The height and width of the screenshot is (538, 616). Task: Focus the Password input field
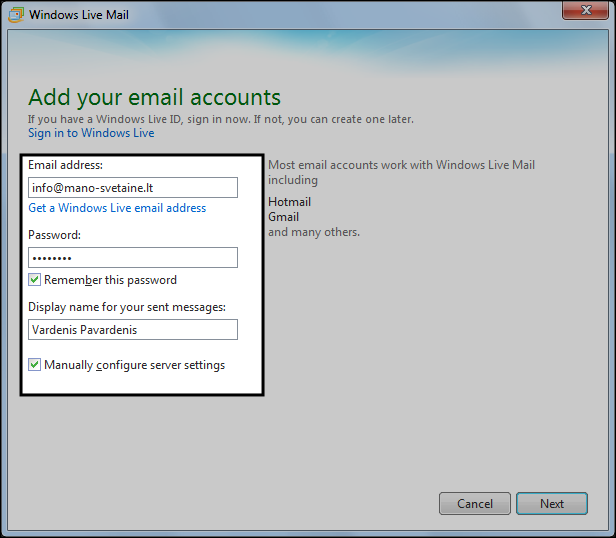pos(133,258)
